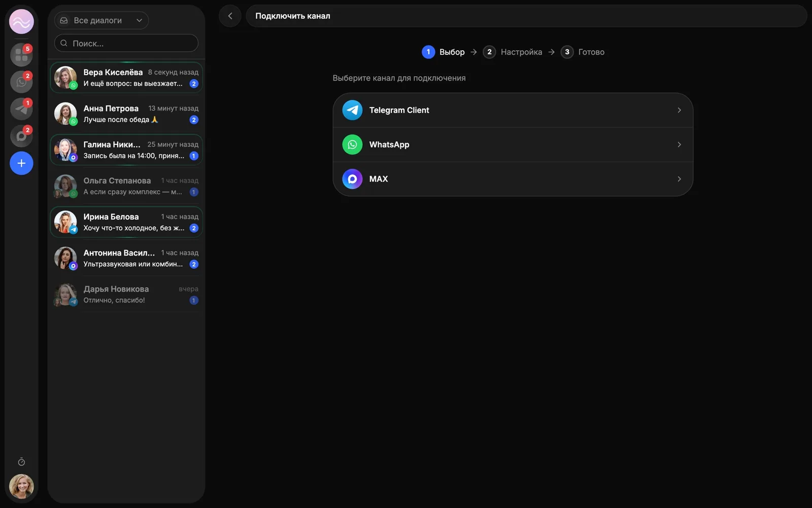Click Галина's avatar with MAX badge

pos(65,150)
